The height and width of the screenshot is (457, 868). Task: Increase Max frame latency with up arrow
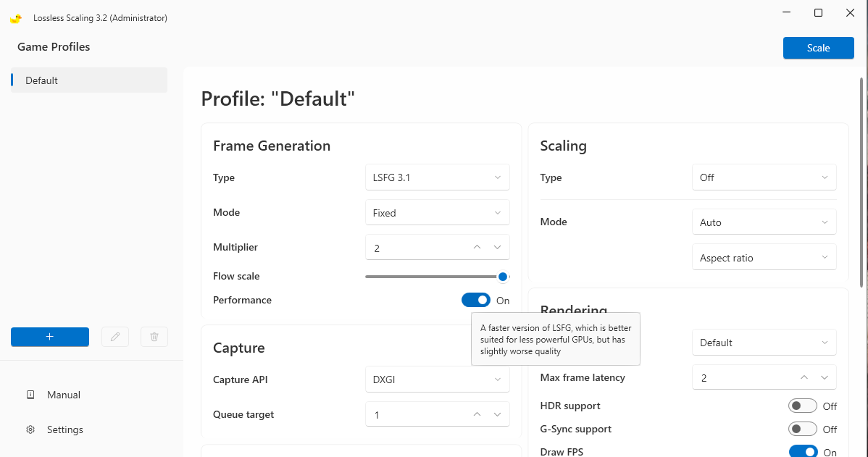click(x=804, y=377)
